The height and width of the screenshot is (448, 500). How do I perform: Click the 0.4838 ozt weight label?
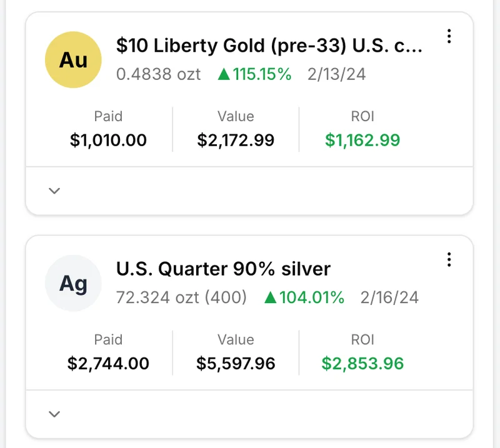point(159,75)
